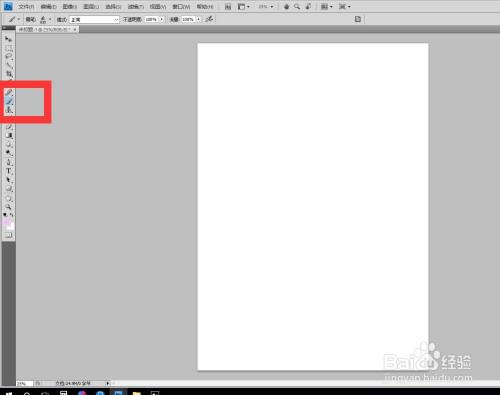Screen dimensions: 500x395
Task: Click the Rotate View tool icon
Action: click(308, 6)
